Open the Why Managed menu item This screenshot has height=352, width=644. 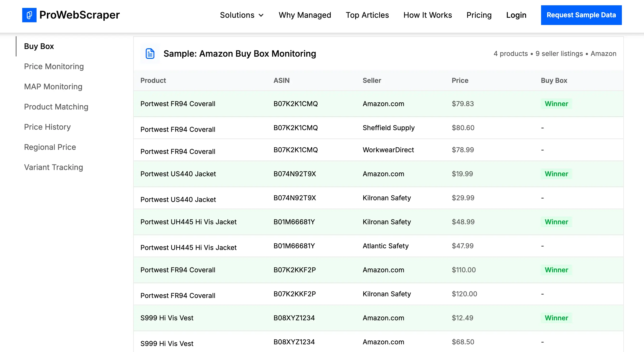click(x=305, y=15)
